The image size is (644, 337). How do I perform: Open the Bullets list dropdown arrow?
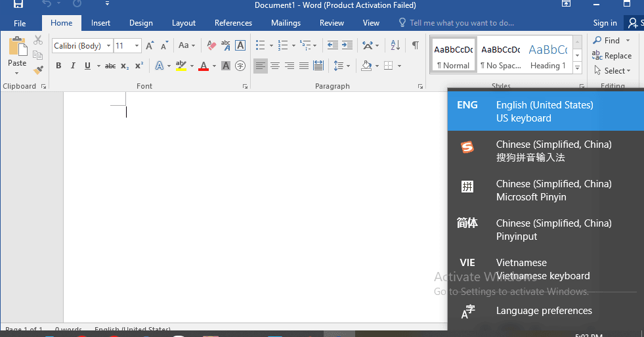(271, 45)
